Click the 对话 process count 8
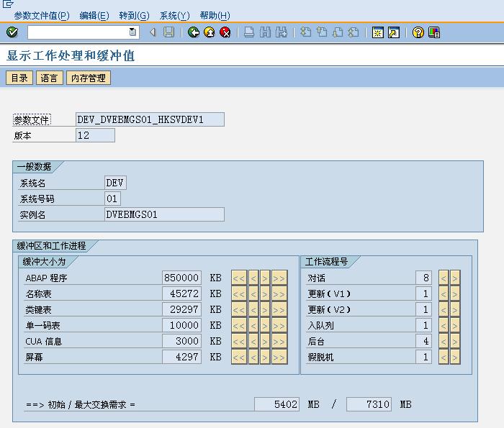Viewport: 504px width, 428px height. coord(423,278)
